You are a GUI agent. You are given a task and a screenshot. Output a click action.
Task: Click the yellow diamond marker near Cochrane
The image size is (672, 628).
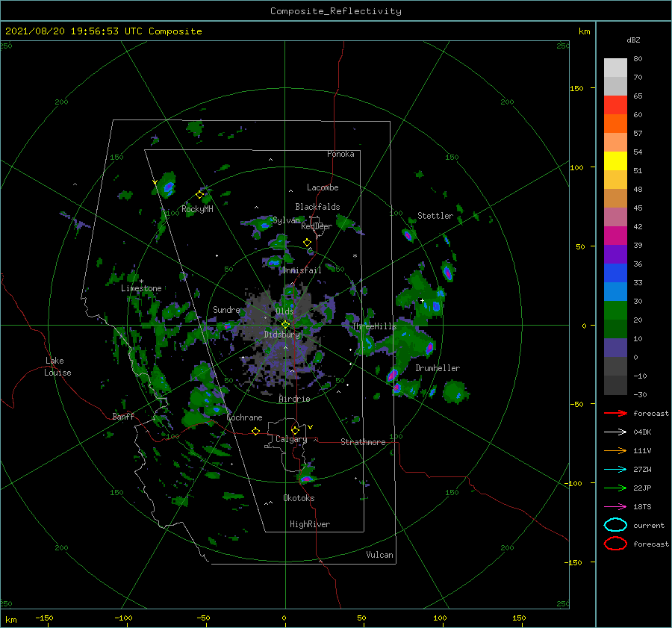coord(256,431)
